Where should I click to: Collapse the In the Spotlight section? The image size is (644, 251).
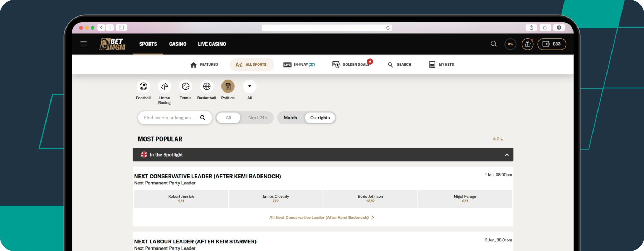point(507,155)
